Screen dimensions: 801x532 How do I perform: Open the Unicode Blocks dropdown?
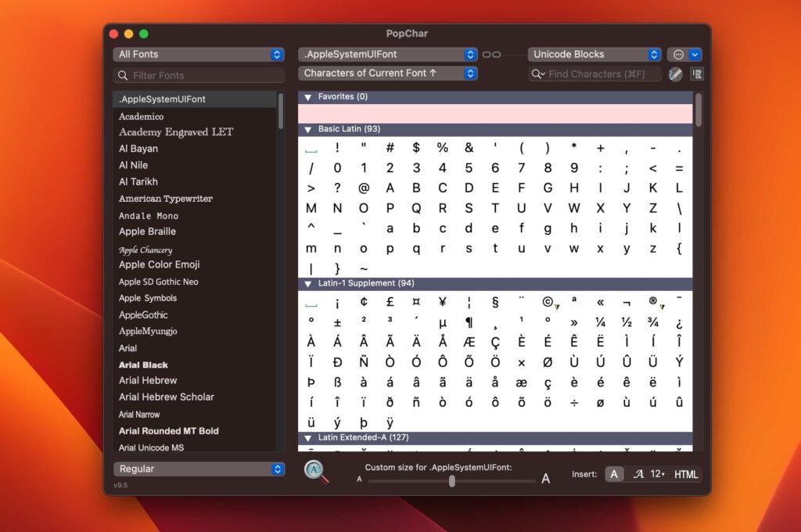(x=594, y=54)
